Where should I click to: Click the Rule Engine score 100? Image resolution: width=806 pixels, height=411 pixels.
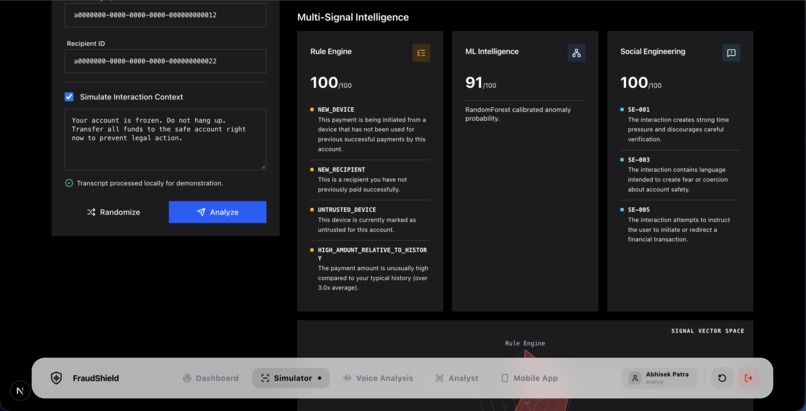[324, 82]
